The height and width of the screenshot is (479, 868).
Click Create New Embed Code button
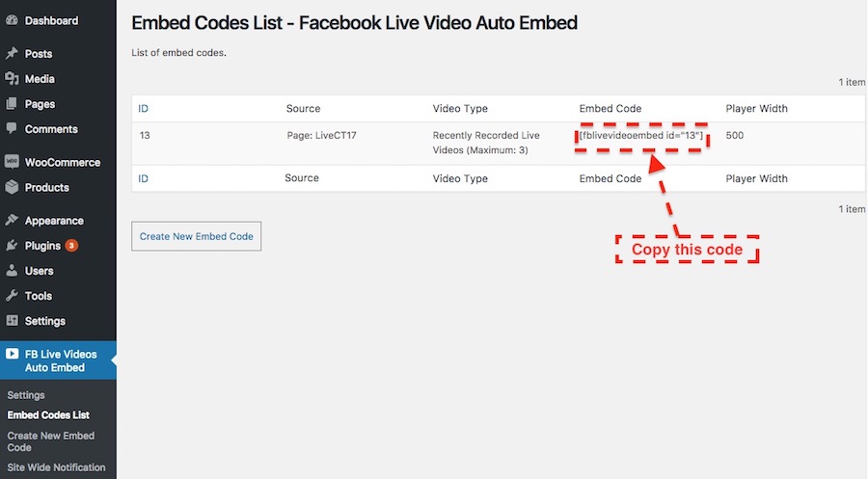pyautogui.click(x=196, y=236)
